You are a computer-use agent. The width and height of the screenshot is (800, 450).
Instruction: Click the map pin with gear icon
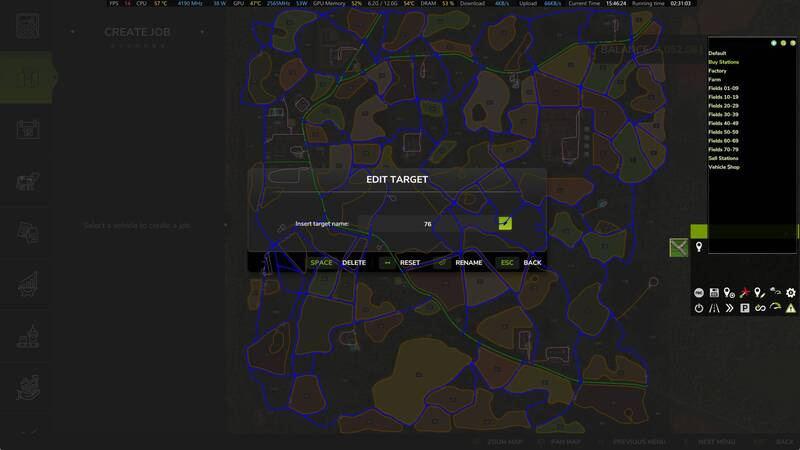tap(730, 292)
